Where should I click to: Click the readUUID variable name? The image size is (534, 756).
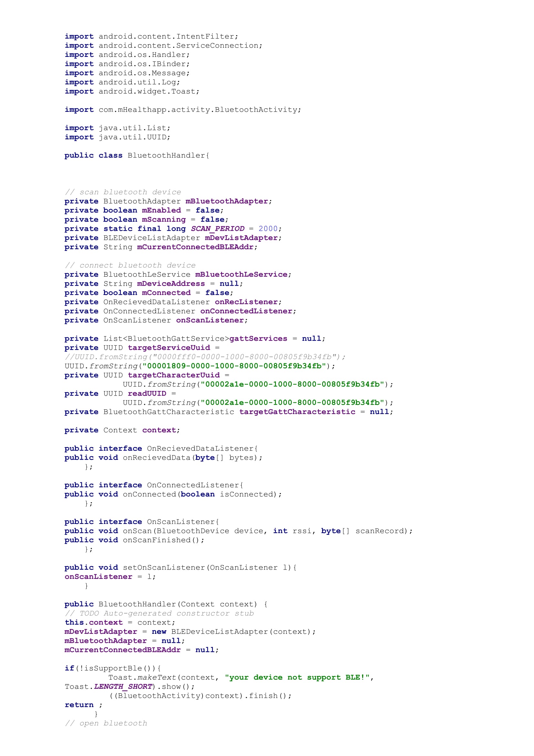[147, 393]
